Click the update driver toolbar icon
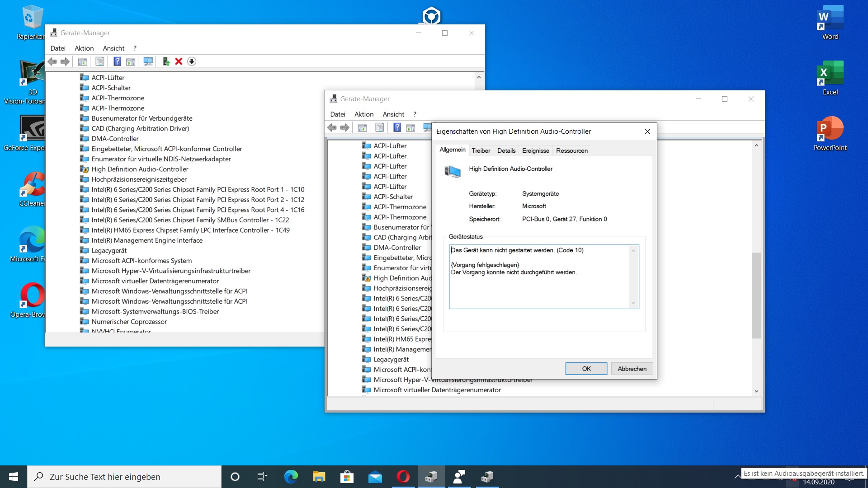 (166, 61)
